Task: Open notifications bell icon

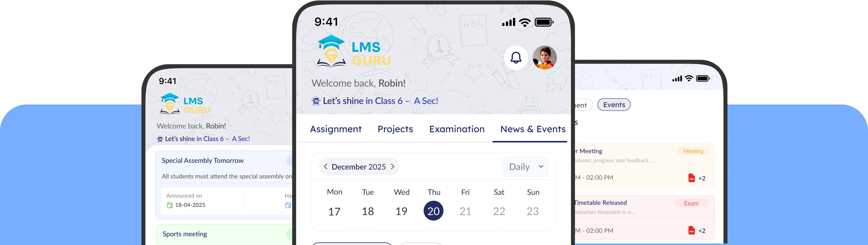Action: point(516,58)
